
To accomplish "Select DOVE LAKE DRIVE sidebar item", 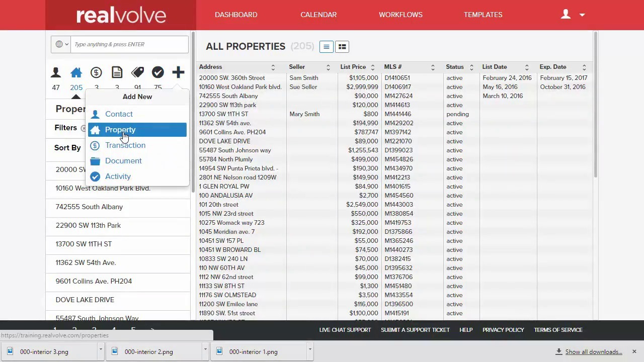I will tap(118, 300).
